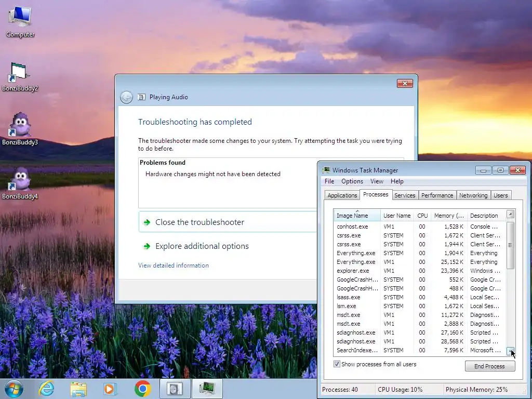The width and height of the screenshot is (532, 399).
Task: Launch Google Chrome from the taskbar
Action: (142, 389)
